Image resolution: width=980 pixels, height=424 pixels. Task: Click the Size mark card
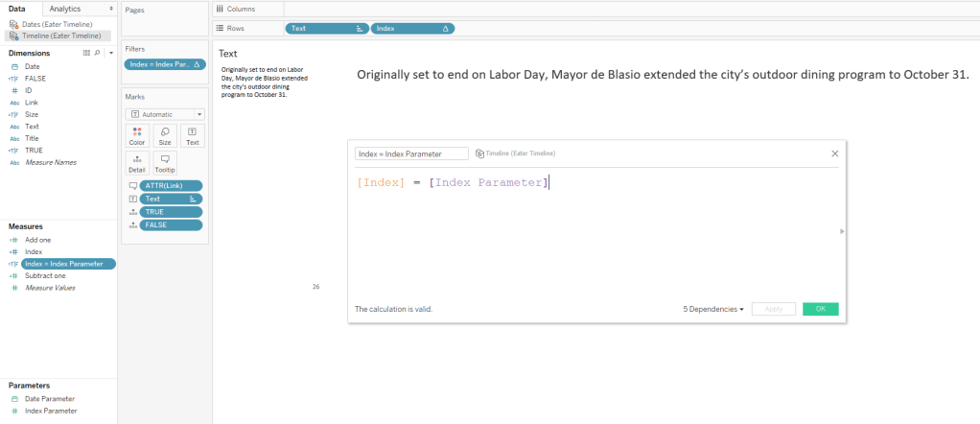click(x=165, y=135)
